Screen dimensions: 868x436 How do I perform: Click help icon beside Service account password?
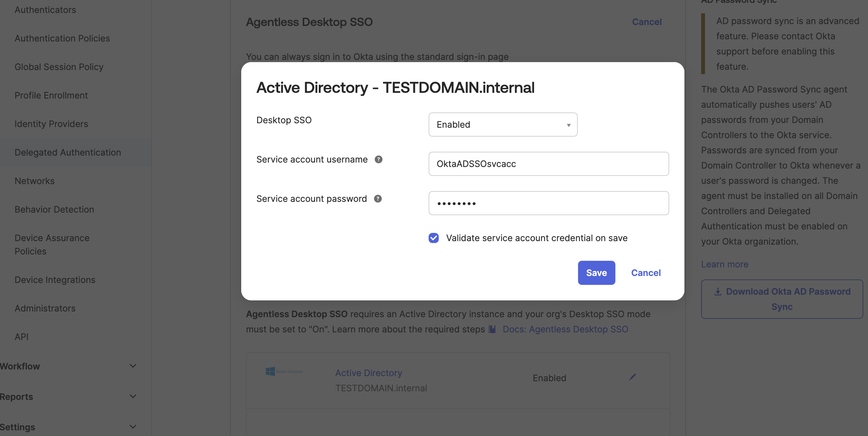coord(378,199)
